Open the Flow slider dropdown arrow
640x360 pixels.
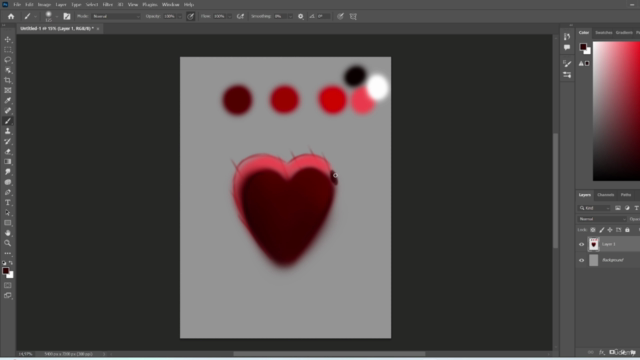click(x=229, y=17)
